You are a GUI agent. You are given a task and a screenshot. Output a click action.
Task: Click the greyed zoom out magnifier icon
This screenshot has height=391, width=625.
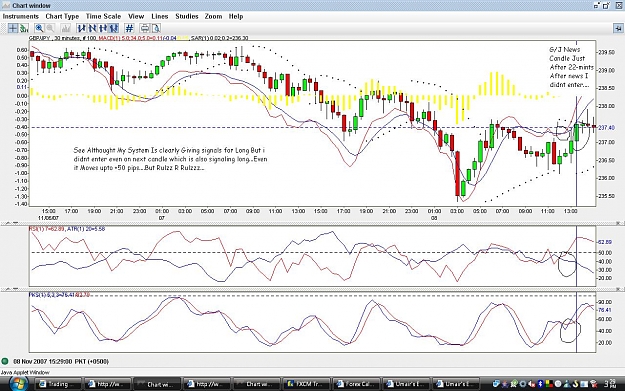[50, 28]
